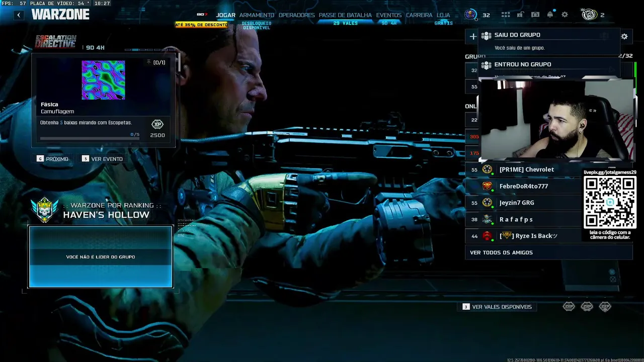Open social panel settings gear

624,36
